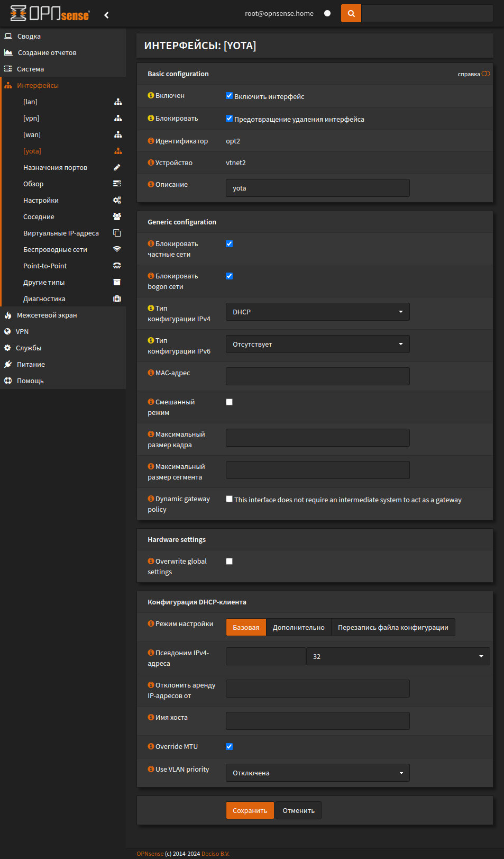Image resolution: width=504 pixels, height=859 pixels.
Task: Uncheck Предотвращение удаления интерфейса checkbox
Action: (x=229, y=119)
